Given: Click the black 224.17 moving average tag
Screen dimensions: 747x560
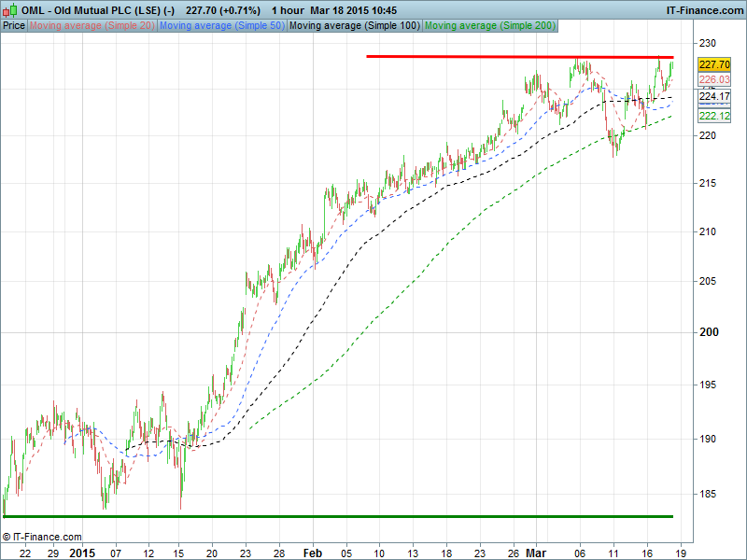Looking at the screenshot, I should (713, 96).
